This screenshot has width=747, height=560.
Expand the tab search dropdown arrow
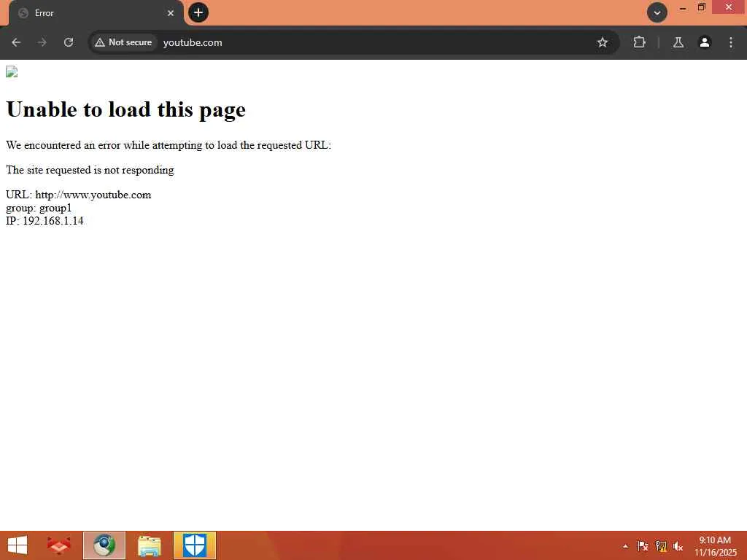point(657,12)
